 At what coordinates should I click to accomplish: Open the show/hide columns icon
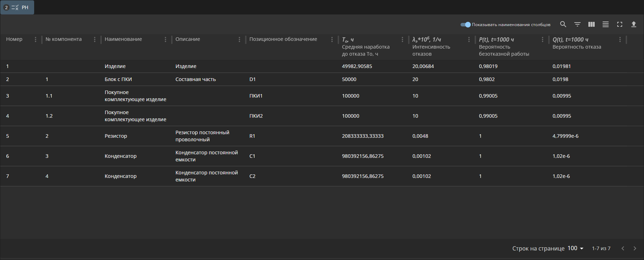pos(592,24)
